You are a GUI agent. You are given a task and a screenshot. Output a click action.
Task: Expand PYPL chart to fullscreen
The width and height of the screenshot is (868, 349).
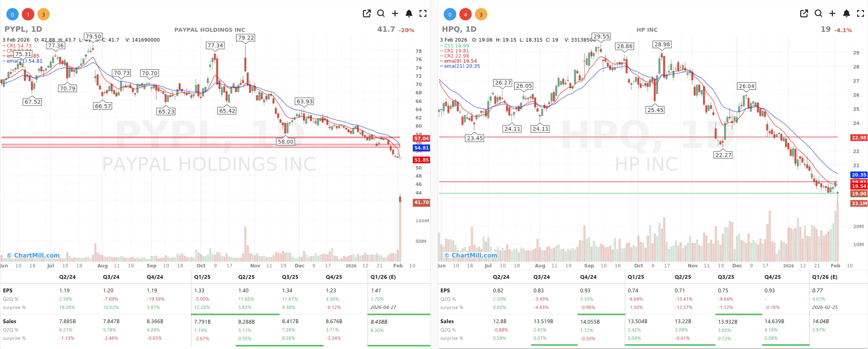pos(423,14)
